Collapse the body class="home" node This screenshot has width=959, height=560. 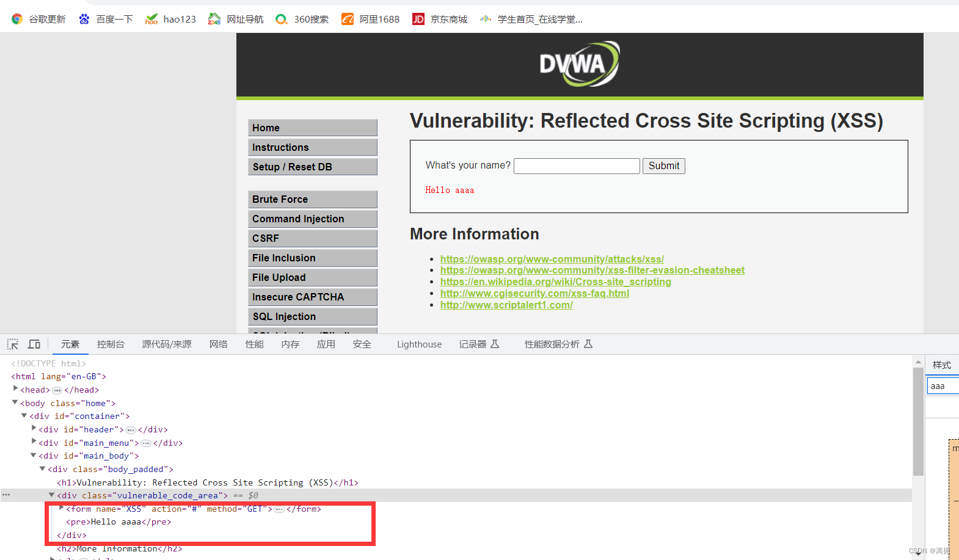click(15, 402)
